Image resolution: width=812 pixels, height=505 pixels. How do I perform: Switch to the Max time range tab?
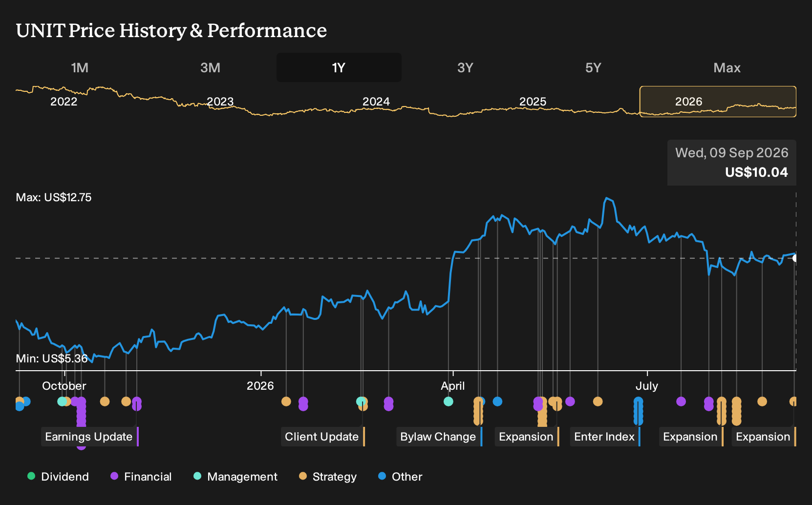727,67
